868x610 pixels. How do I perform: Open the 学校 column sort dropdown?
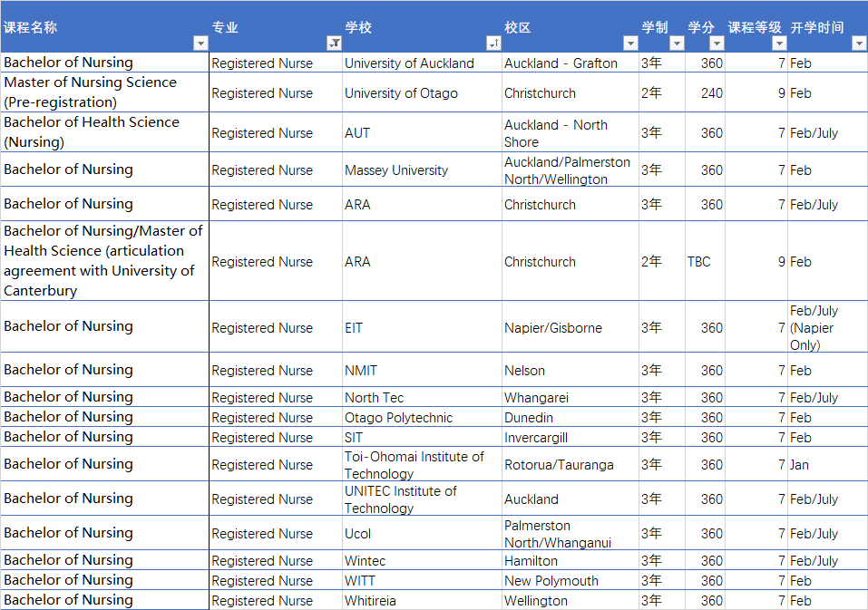[493, 44]
